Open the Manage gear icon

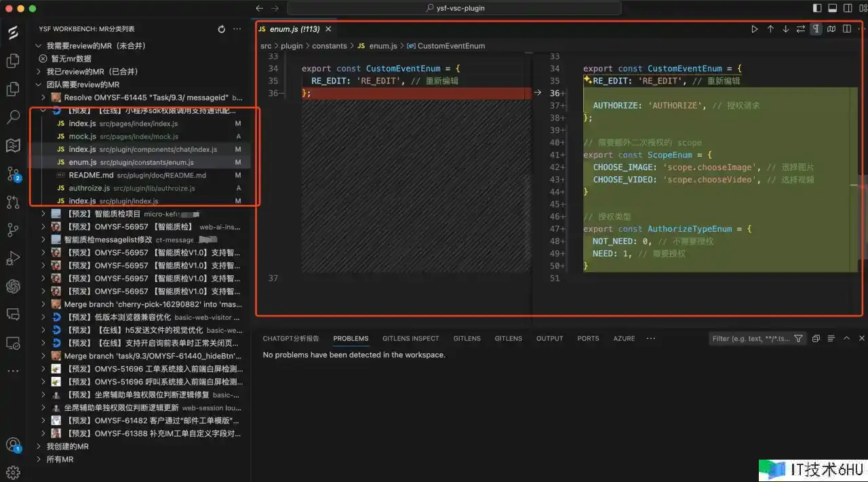13,473
